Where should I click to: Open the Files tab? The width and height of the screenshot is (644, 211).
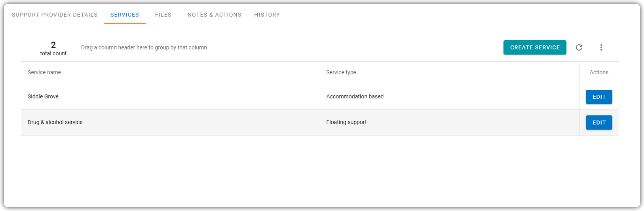click(163, 15)
